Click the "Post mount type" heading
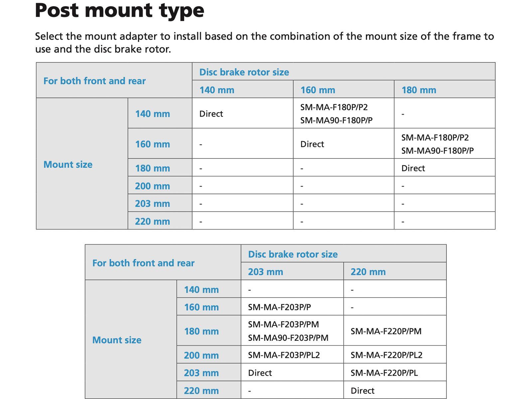Image resolution: width=532 pixels, height=399 pixels. point(119,10)
